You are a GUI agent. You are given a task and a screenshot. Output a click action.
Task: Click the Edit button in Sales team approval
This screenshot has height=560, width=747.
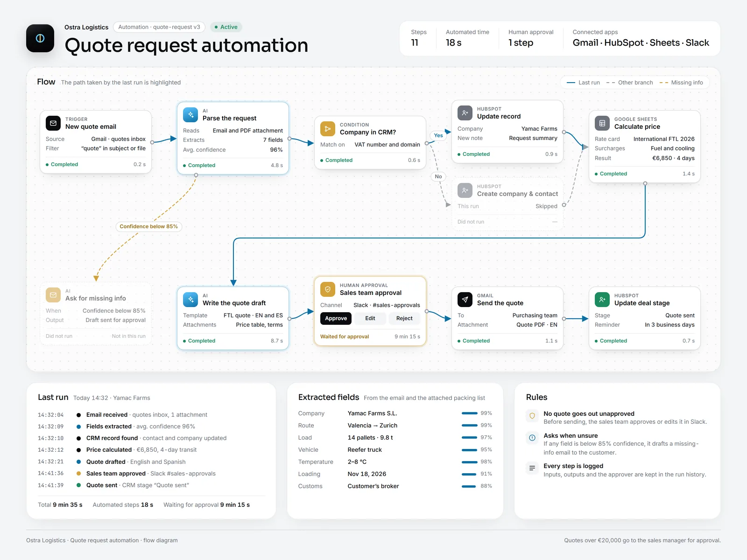(370, 318)
